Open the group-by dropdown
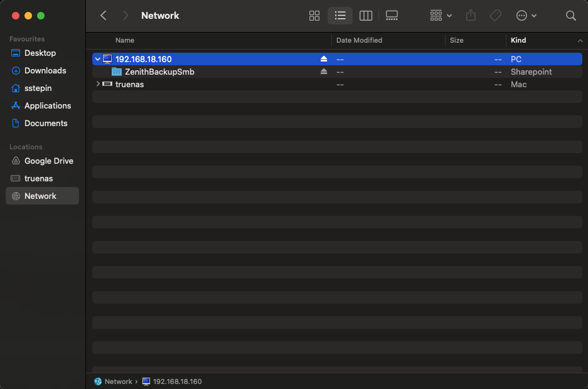 click(x=441, y=16)
